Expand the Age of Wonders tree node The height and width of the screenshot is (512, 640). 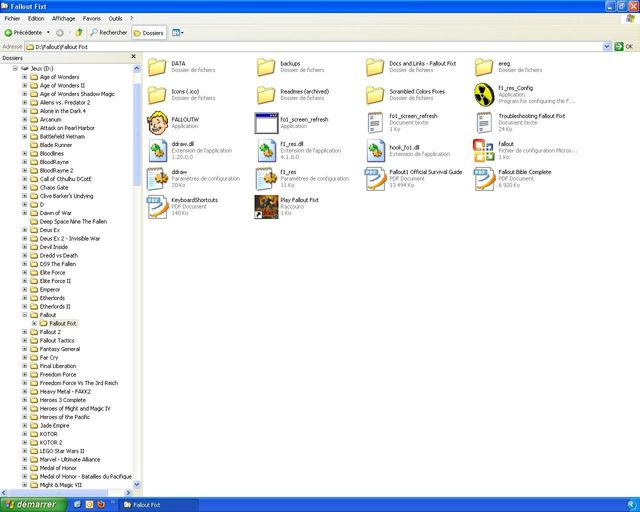click(x=24, y=77)
